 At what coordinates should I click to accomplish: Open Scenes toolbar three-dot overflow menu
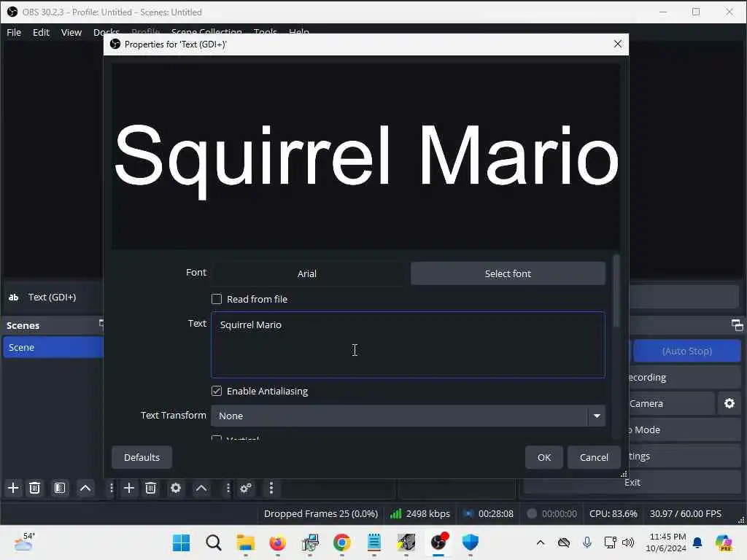click(111, 488)
